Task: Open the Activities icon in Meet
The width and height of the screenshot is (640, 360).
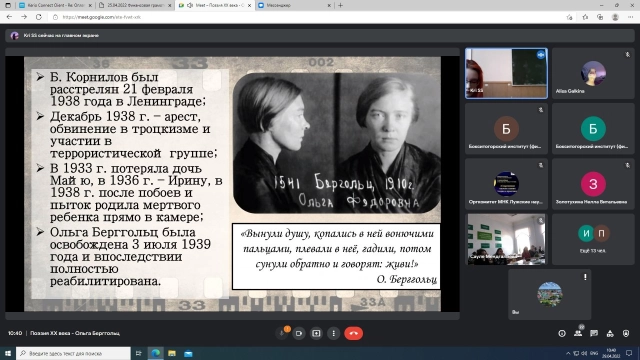Action: pyautogui.click(x=610, y=333)
